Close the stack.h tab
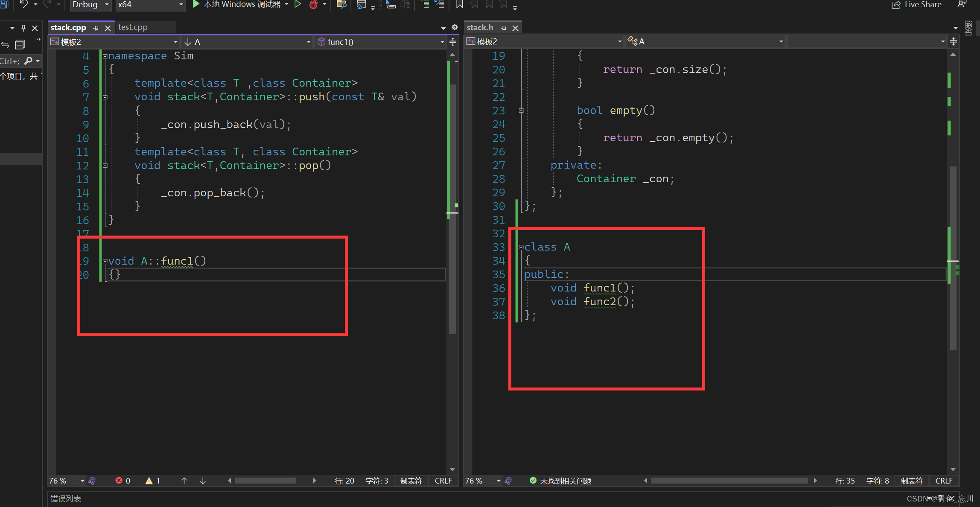Screen dimensions: 980x507 tap(515, 28)
